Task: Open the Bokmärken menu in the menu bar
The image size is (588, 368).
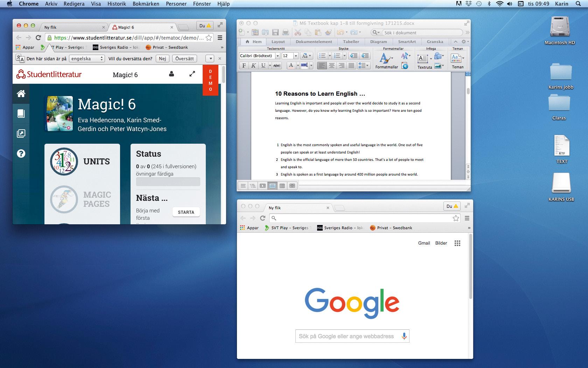Action: point(146,4)
